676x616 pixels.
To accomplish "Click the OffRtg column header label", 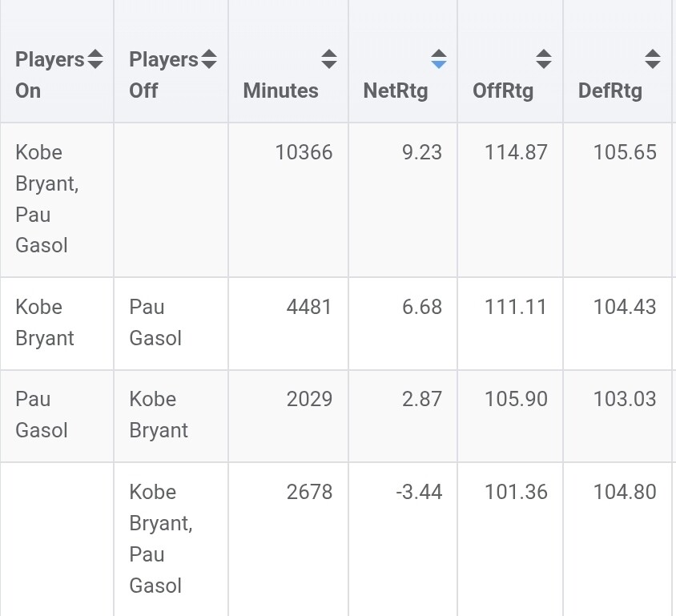I will pos(503,91).
